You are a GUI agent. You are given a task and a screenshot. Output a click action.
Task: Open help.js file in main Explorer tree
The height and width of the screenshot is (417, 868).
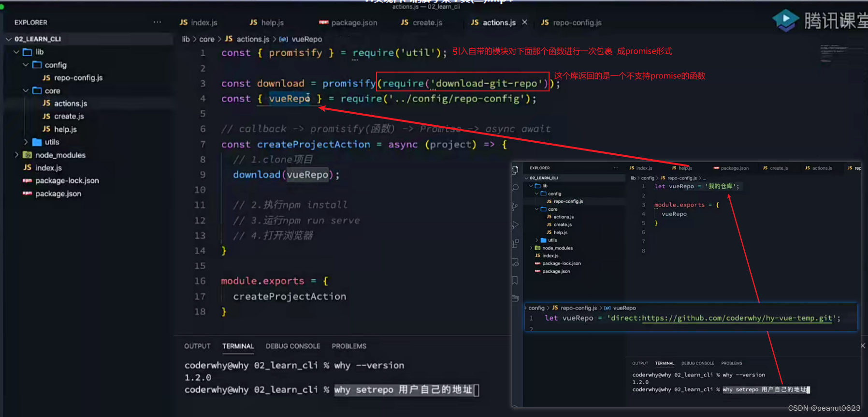[x=65, y=129]
